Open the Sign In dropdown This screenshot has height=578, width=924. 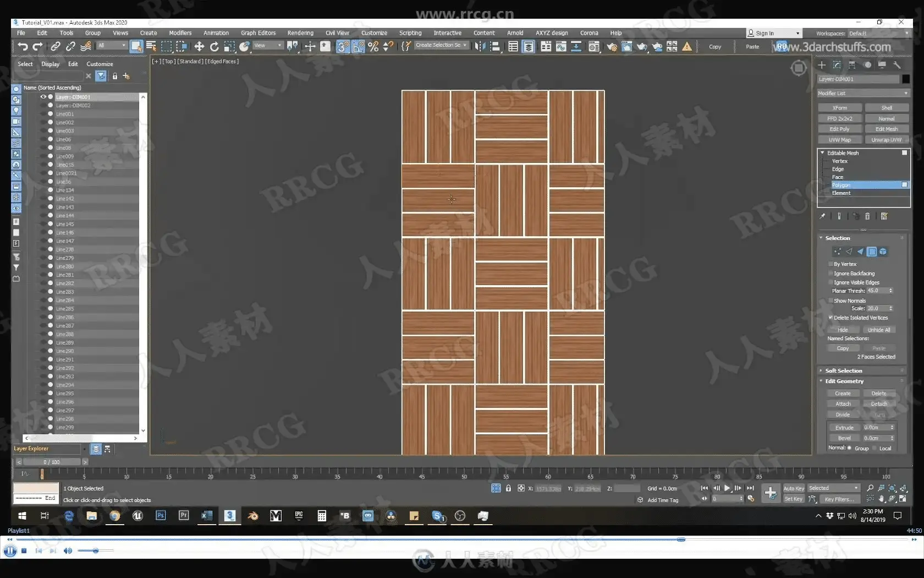(x=773, y=34)
